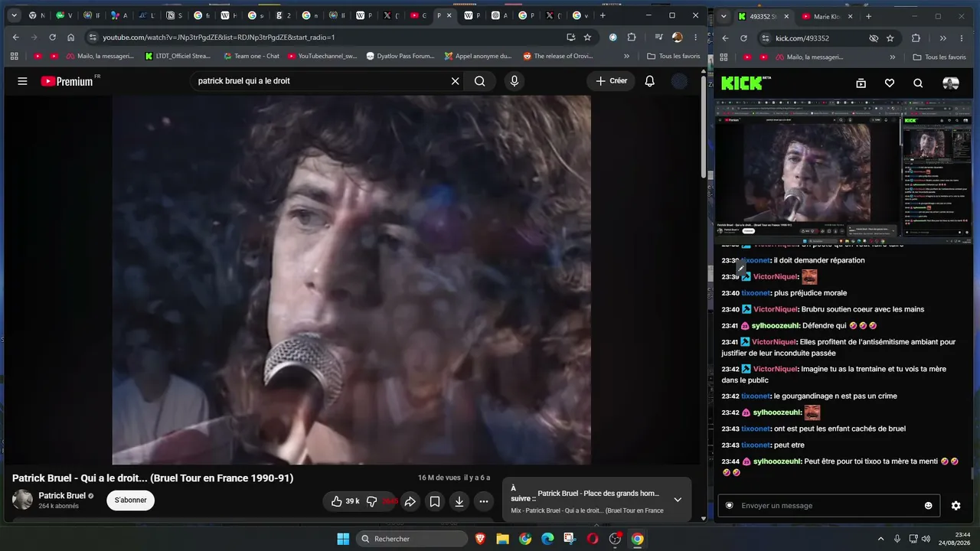Image resolution: width=980 pixels, height=551 pixels.
Task: Switch to the Marie Klo YouTube tab
Action: (x=828, y=16)
